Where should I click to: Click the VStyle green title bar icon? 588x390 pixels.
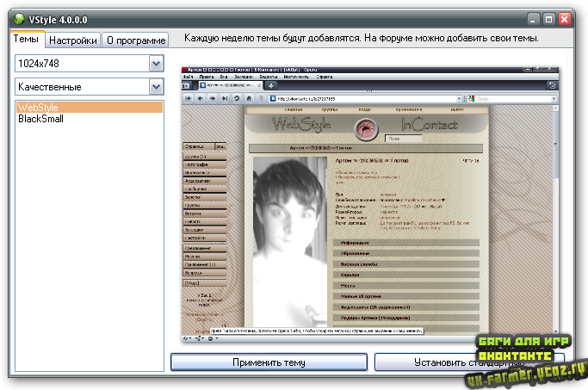(x=19, y=19)
